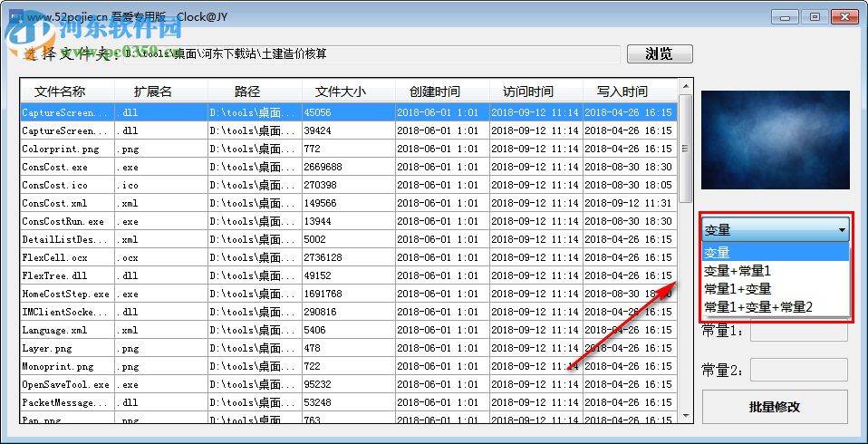Sort by 文件大小 column header
The image size is (868, 444).
click(x=348, y=92)
